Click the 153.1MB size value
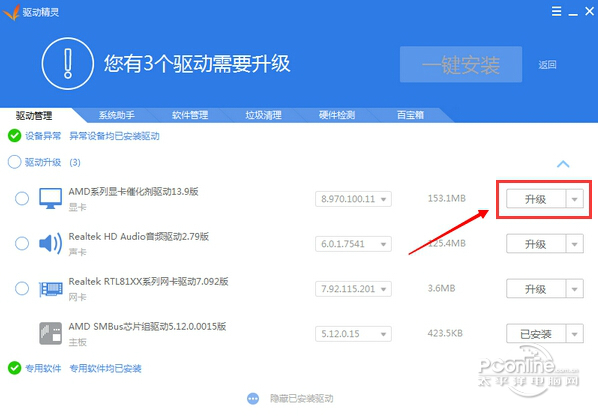Image resolution: width=598 pixels, height=417 pixels. click(x=447, y=198)
